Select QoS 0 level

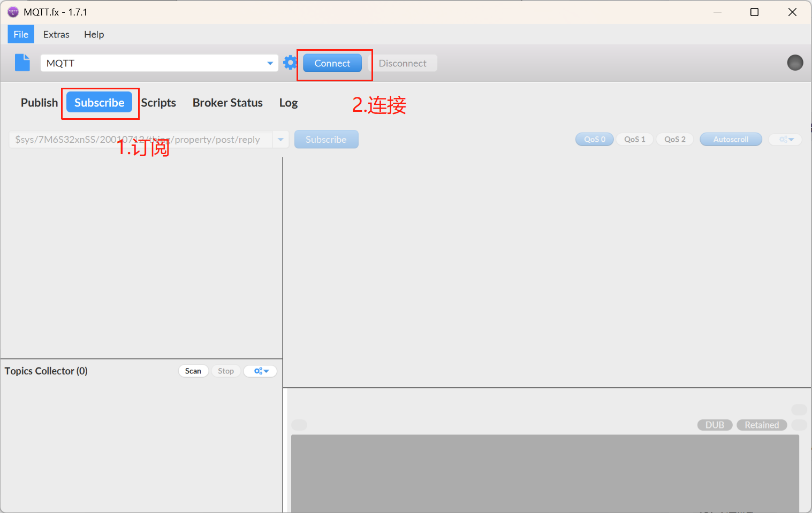tap(595, 139)
